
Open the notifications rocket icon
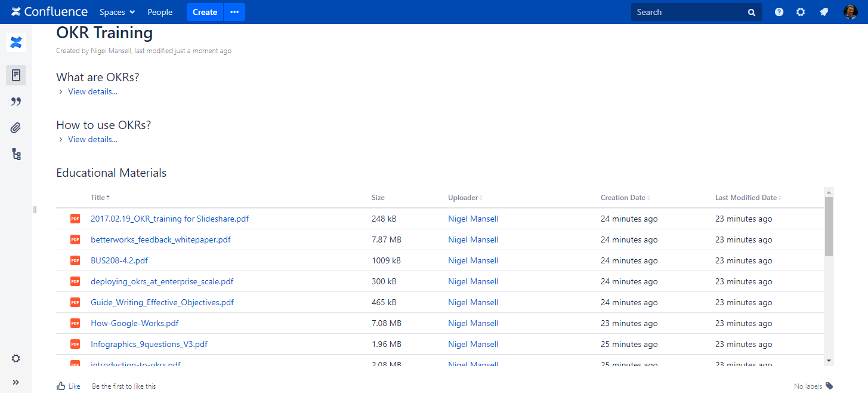coord(824,12)
